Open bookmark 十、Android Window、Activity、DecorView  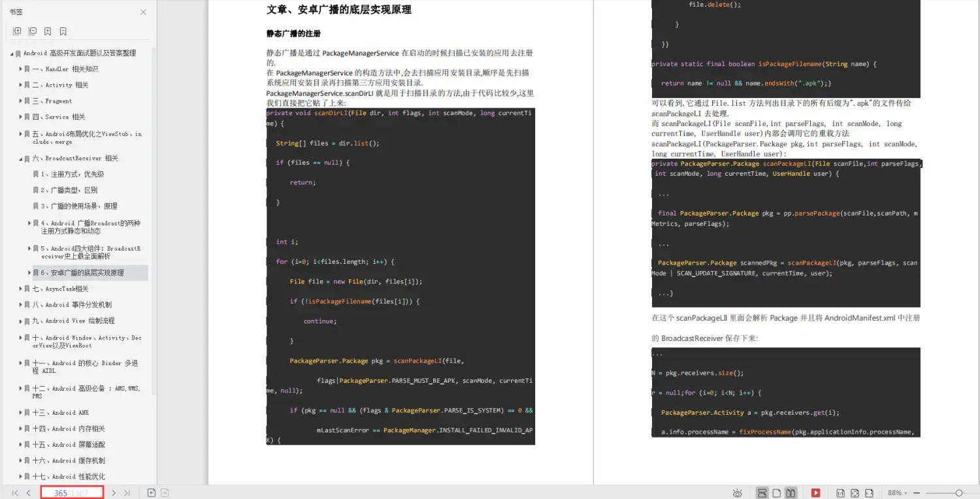(87, 342)
